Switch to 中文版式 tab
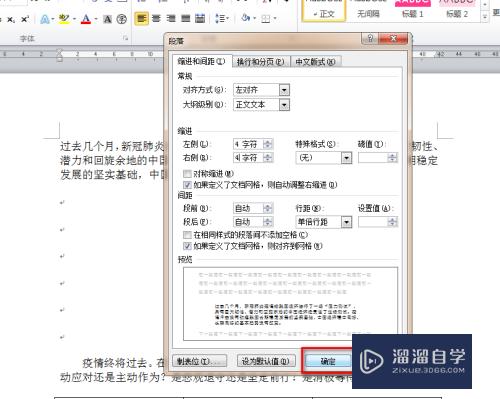This screenshot has height=399, width=500. click(x=315, y=62)
